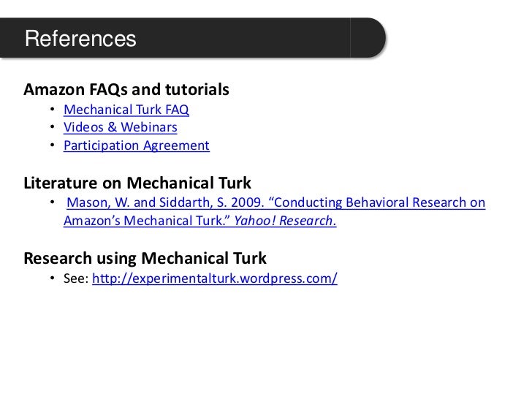532x399 pixels.
Task: Click the Amazon FAQs and tutorials heading
Action: [126, 90]
